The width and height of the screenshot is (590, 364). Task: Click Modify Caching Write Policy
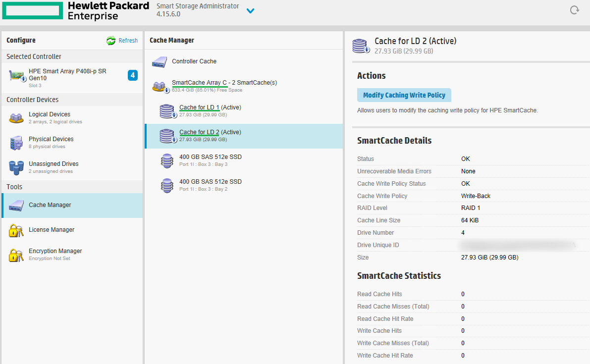[x=404, y=95]
